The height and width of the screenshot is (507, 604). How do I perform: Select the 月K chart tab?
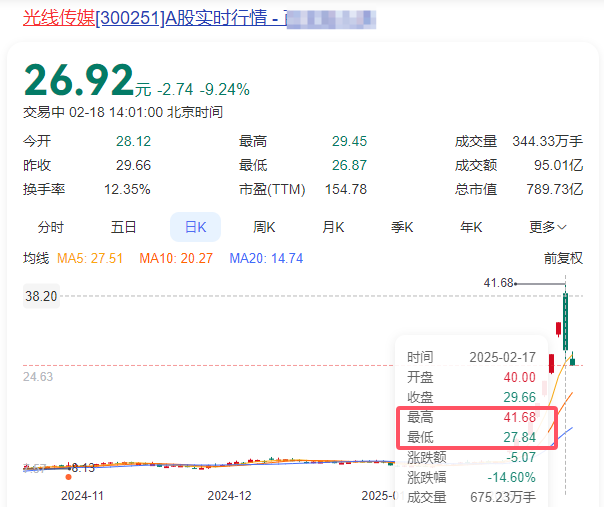click(x=333, y=227)
